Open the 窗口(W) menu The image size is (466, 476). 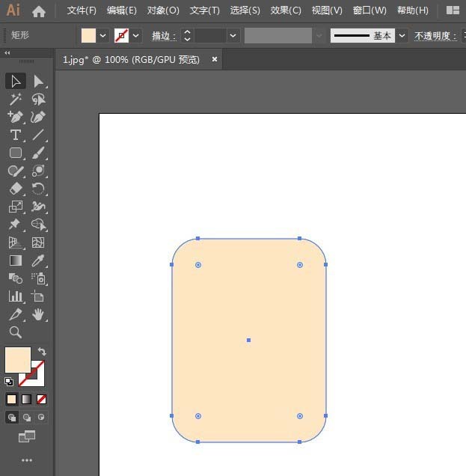coord(370,10)
